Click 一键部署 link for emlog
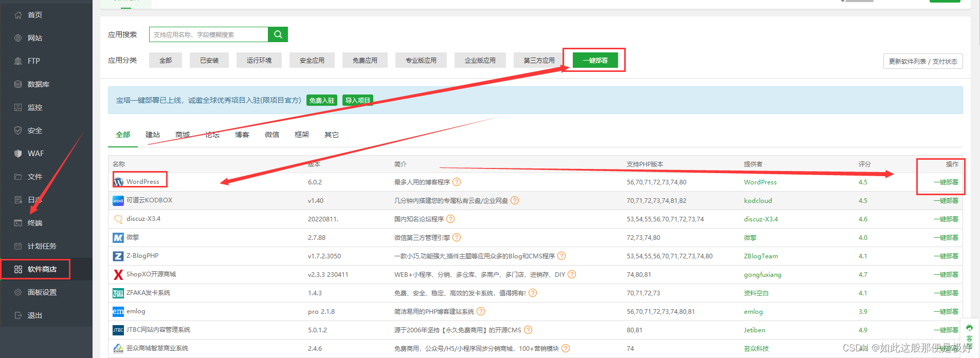This screenshot has height=358, width=980. point(946,311)
